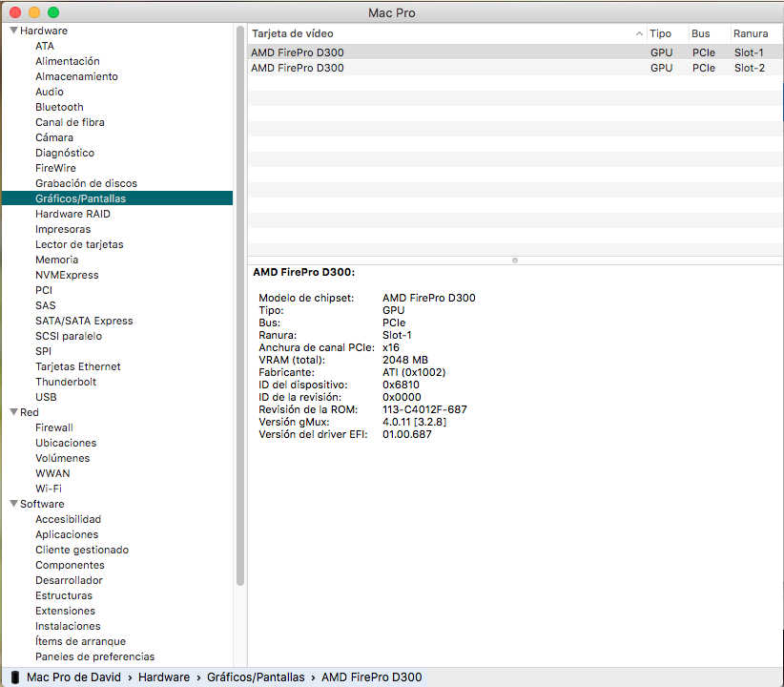The image size is (784, 687).
Task: Collapse the Software section triangle
Action: click(x=13, y=504)
